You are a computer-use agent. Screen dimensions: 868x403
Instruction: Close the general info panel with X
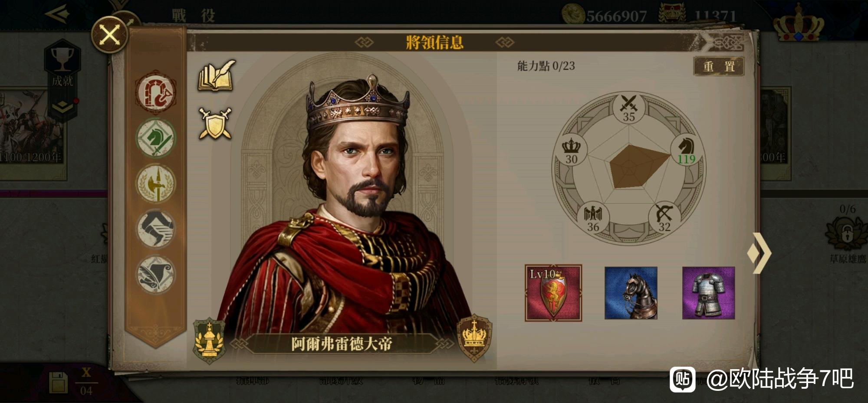(110, 35)
